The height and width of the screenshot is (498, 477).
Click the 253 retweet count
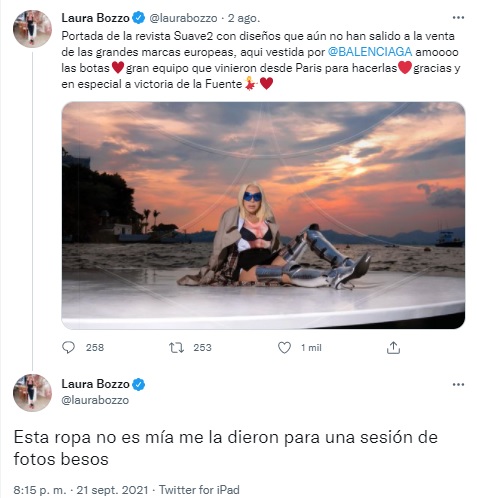(x=202, y=348)
